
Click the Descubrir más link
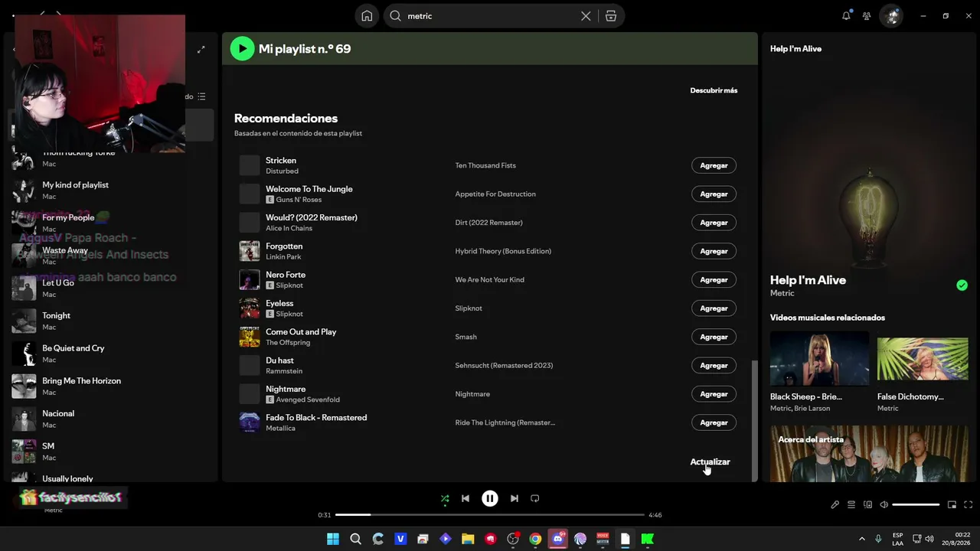click(714, 90)
